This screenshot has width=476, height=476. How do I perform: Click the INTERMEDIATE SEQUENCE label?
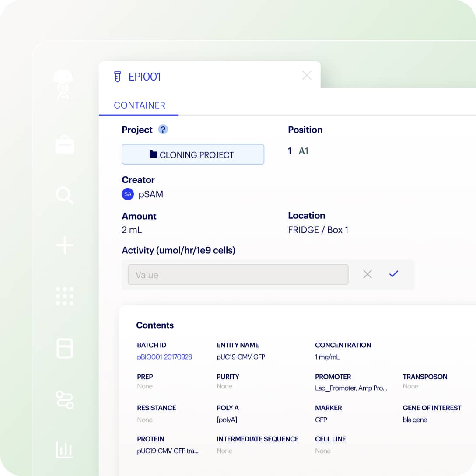coord(257,439)
